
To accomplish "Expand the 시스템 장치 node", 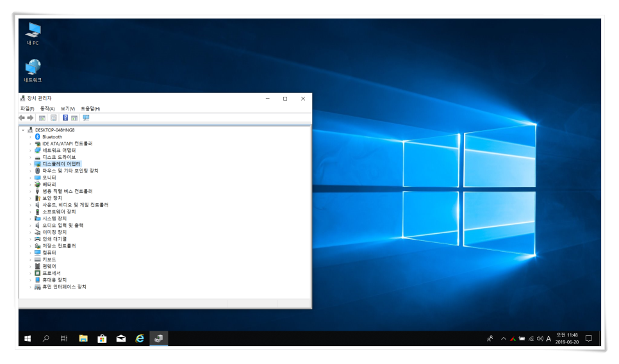I will pyautogui.click(x=30, y=219).
